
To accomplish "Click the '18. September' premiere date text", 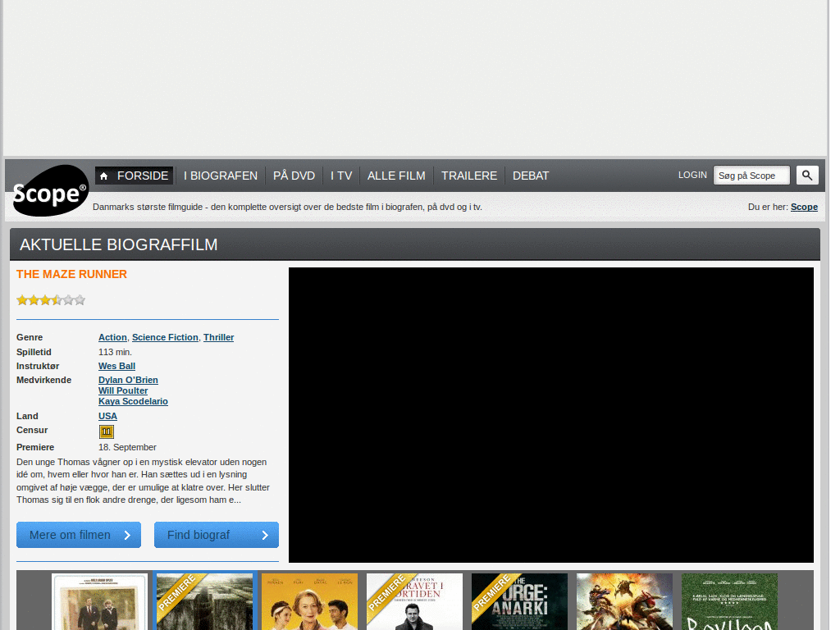I will (x=127, y=447).
